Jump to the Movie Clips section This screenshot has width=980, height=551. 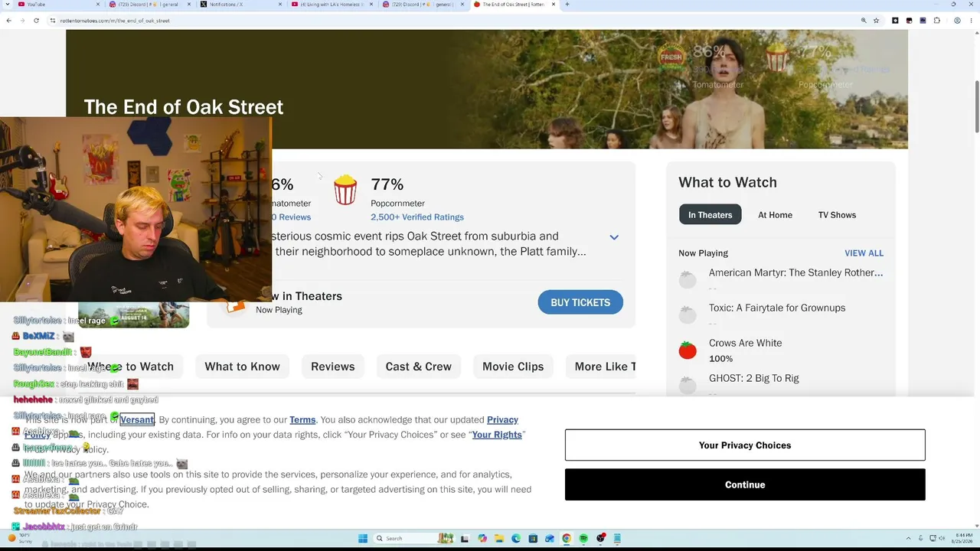tap(513, 367)
